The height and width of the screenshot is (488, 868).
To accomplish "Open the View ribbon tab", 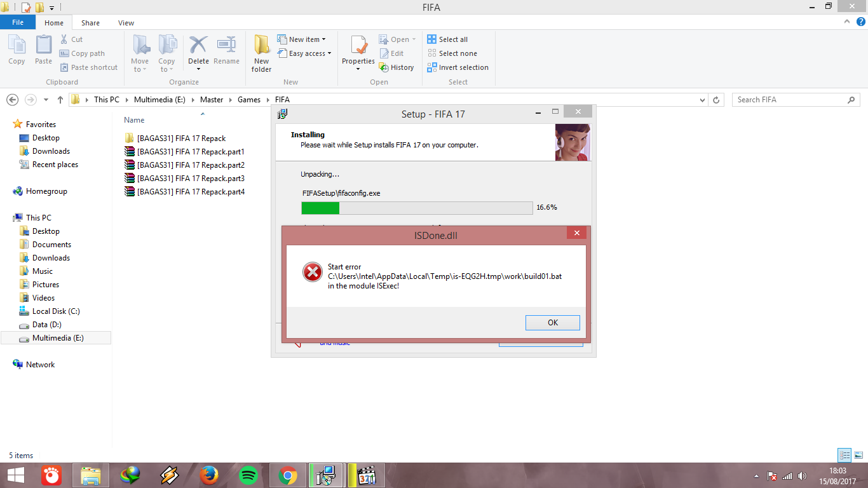I will tap(126, 23).
